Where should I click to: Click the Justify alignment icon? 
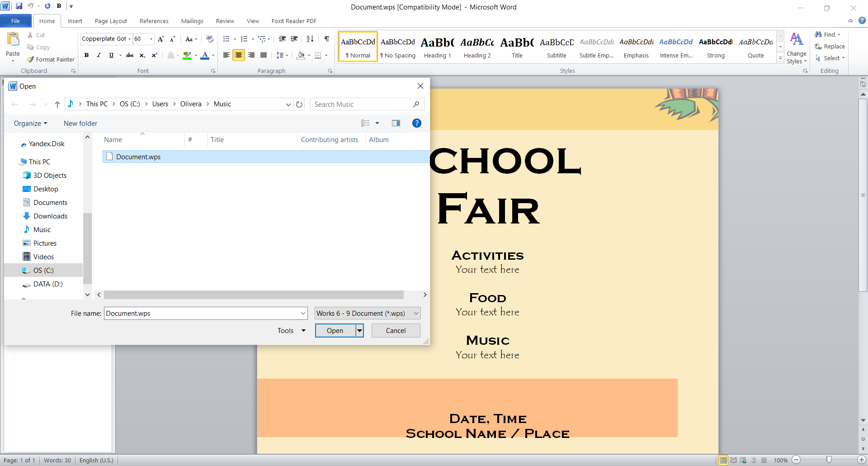pos(263,55)
